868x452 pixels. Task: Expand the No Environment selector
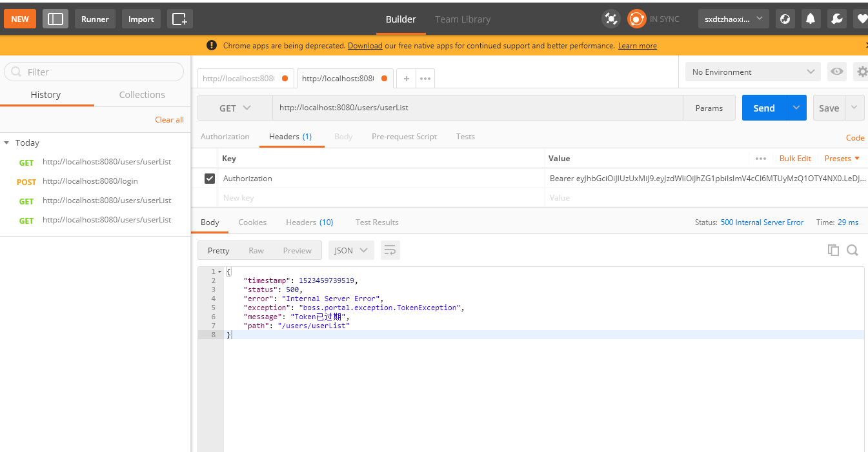click(x=753, y=72)
